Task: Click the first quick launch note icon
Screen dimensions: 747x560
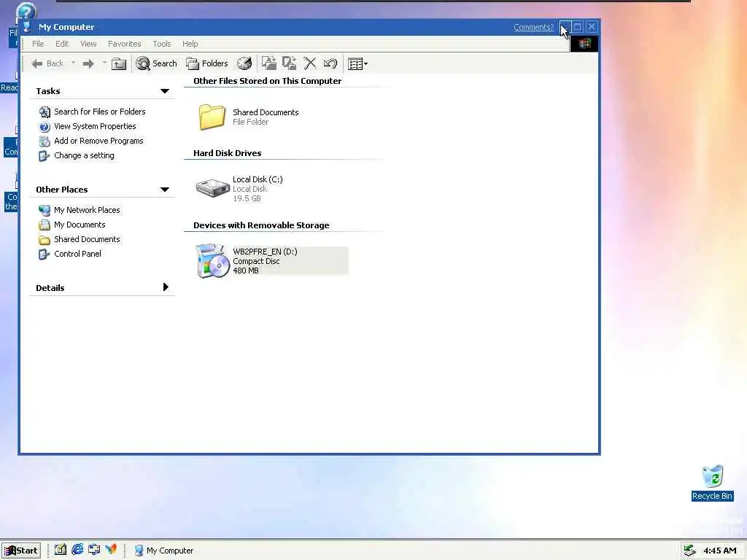Action: pyautogui.click(x=60, y=550)
